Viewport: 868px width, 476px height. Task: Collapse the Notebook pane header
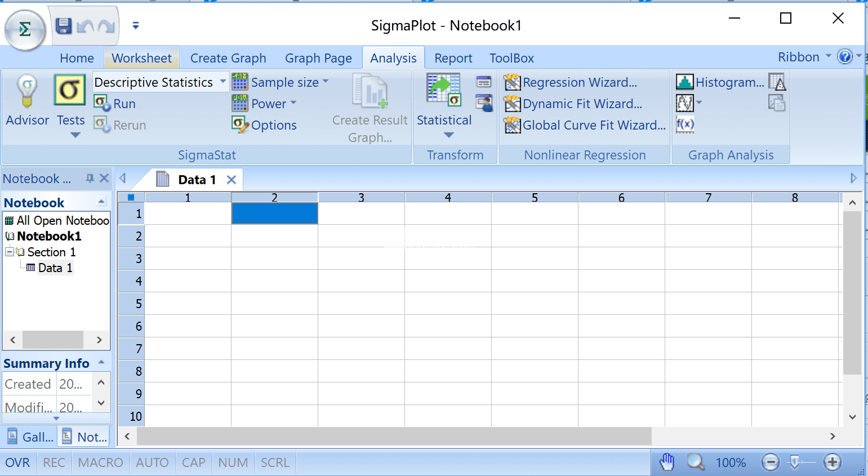coord(101,202)
